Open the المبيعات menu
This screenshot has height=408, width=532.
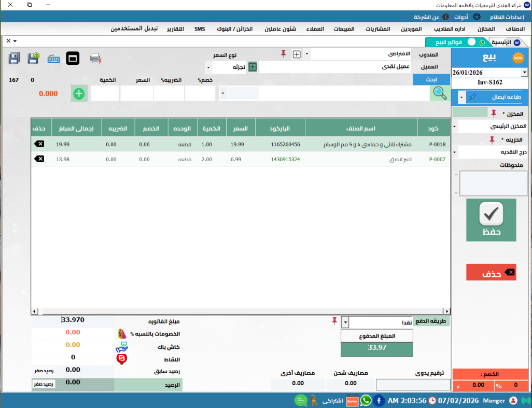coord(342,29)
